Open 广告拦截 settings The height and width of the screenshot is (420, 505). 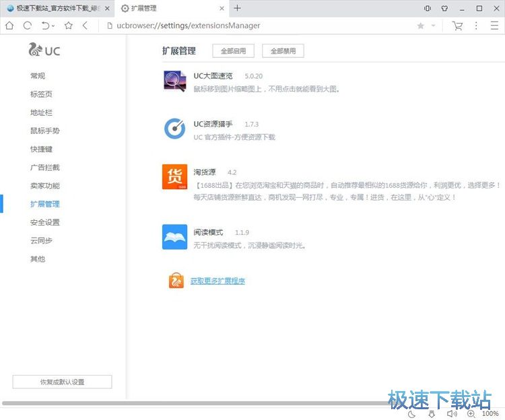pyautogui.click(x=44, y=168)
